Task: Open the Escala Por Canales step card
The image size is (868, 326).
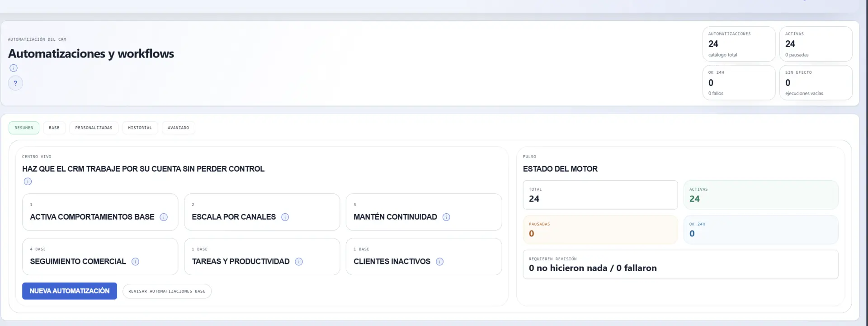Action: (x=262, y=212)
